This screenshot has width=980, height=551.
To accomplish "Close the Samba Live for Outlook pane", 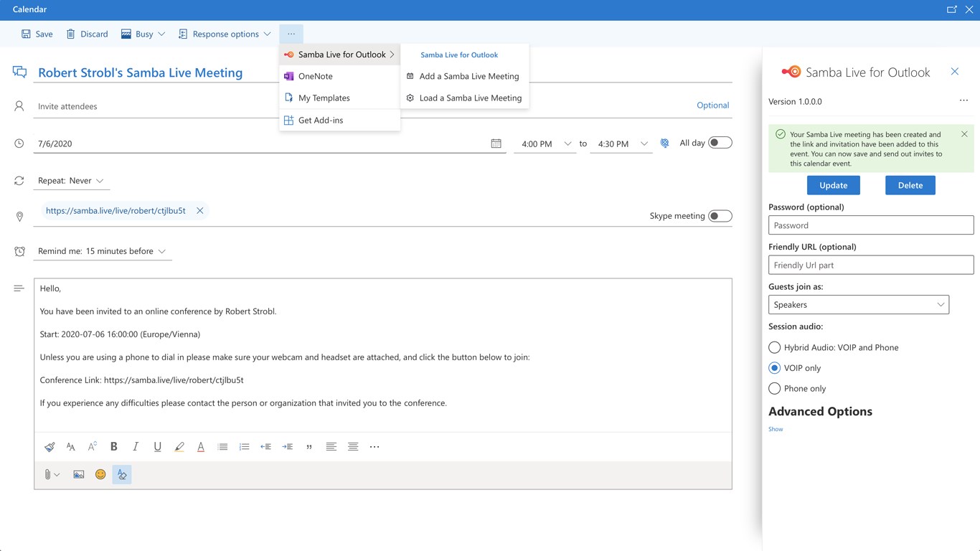I will pyautogui.click(x=955, y=72).
